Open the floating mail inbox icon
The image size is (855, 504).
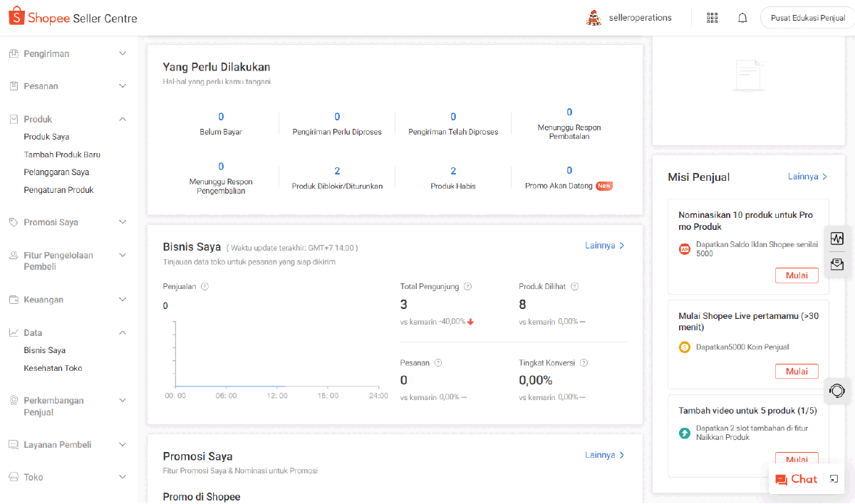837,264
